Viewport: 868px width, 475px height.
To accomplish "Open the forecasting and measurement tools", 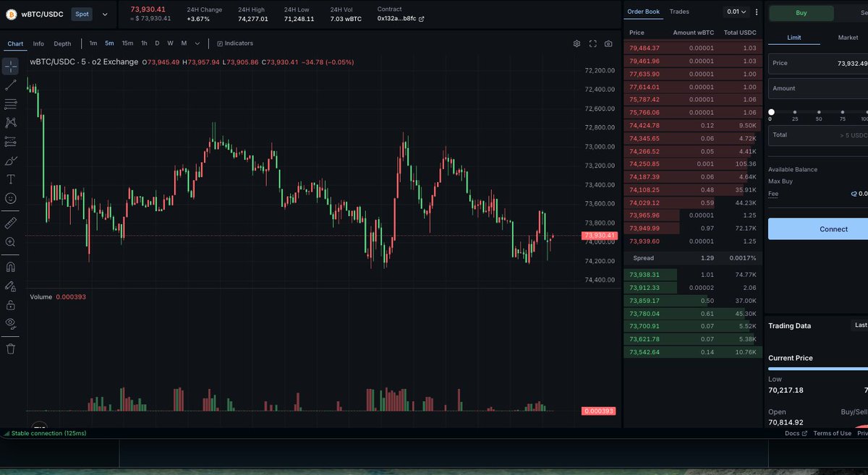I will pyautogui.click(x=11, y=142).
